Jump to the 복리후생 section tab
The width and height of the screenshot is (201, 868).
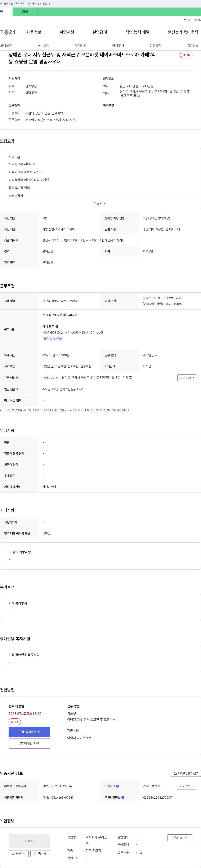tap(118, 45)
